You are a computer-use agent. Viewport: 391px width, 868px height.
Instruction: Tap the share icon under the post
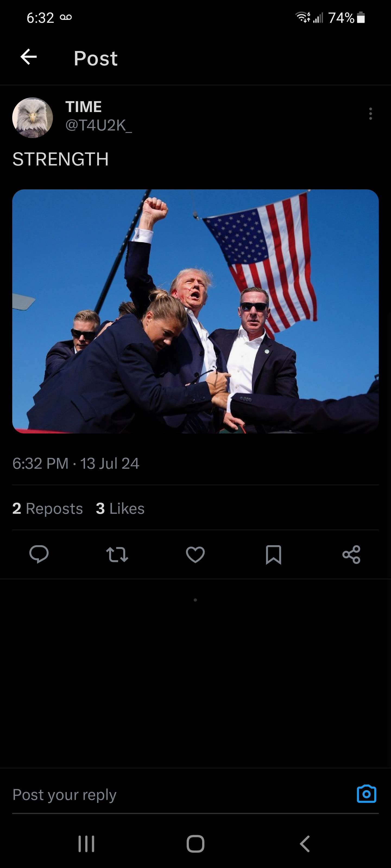(x=352, y=554)
